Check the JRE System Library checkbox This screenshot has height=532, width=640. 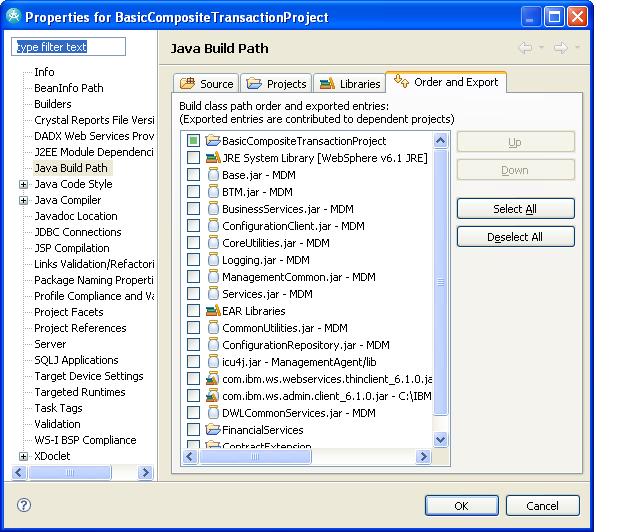[x=193, y=158]
